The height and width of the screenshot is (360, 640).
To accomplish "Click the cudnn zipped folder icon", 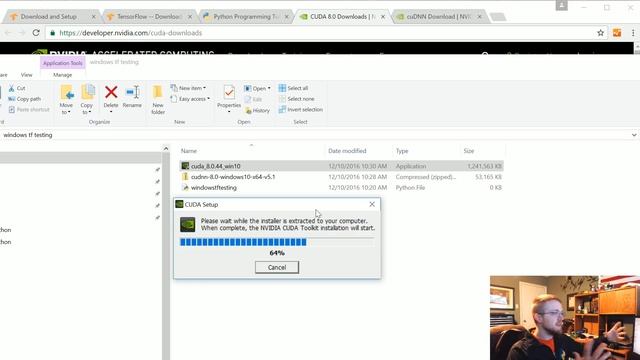I will 185,177.
